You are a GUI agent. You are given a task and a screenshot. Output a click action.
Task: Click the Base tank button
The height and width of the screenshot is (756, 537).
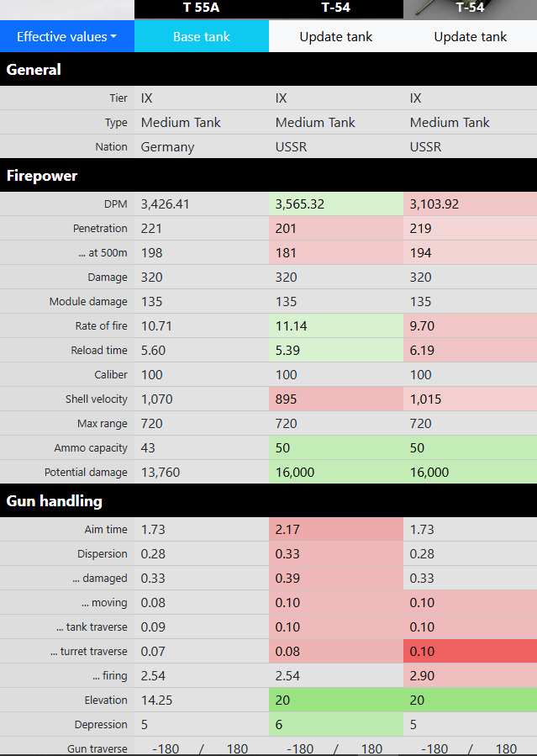202,37
